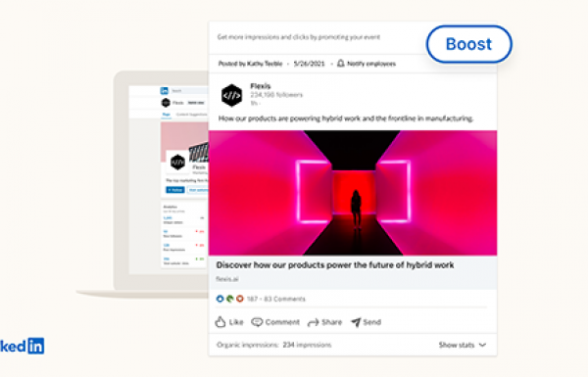Open the article headline about hybrid work
Image resolution: width=588 pixels, height=377 pixels.
tap(335, 265)
